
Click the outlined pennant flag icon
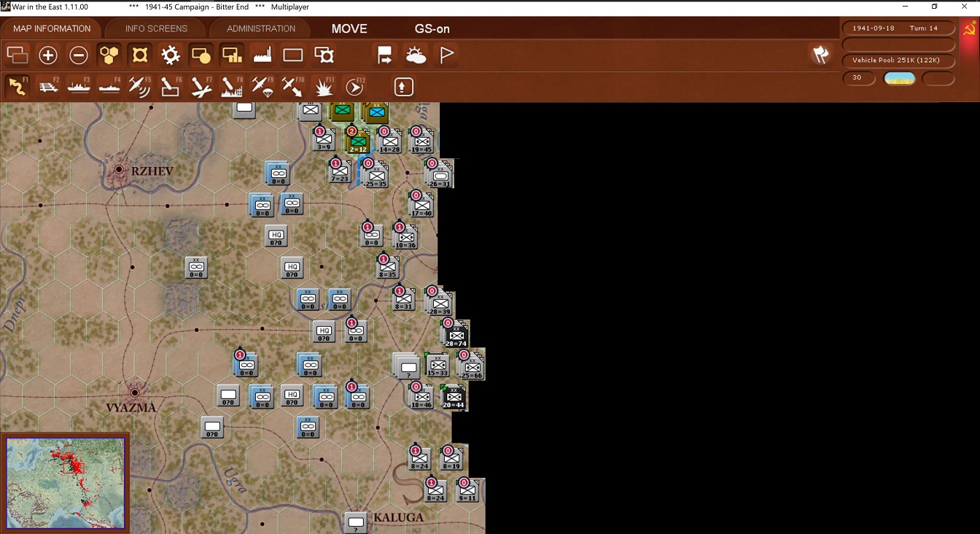tap(446, 55)
